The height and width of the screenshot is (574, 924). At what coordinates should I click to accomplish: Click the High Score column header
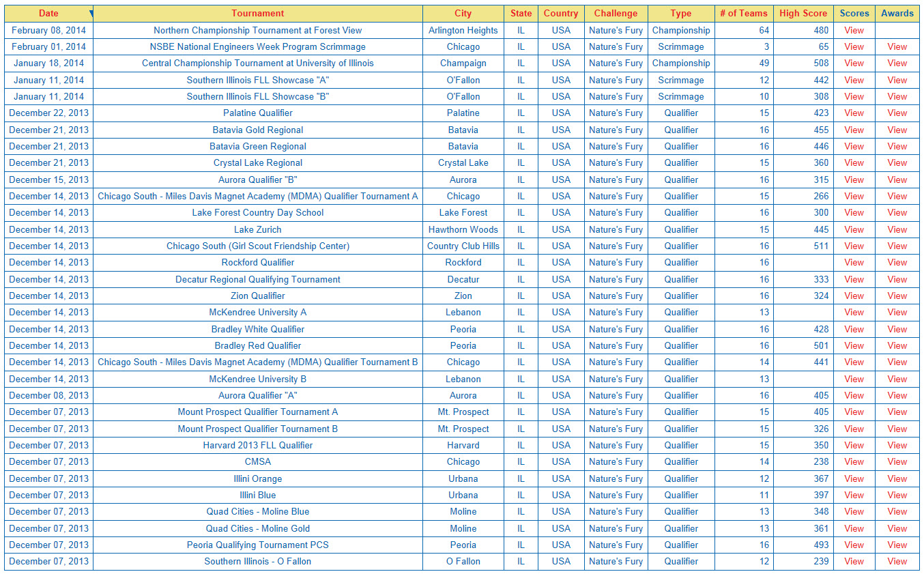[x=803, y=14]
